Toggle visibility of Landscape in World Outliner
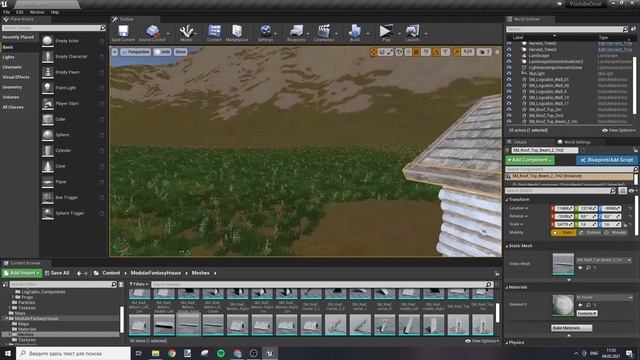 [x=509, y=56]
